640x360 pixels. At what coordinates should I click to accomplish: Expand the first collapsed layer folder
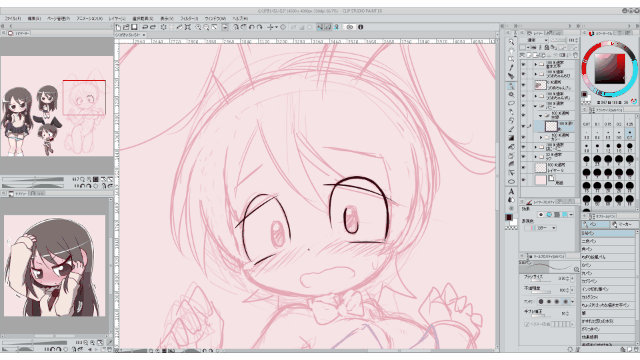[x=536, y=64]
